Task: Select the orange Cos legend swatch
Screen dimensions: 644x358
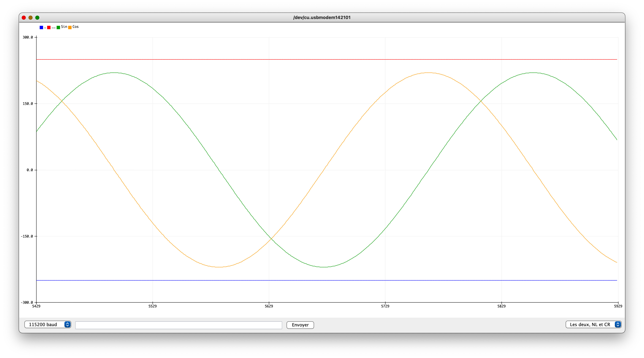Action: tap(70, 27)
